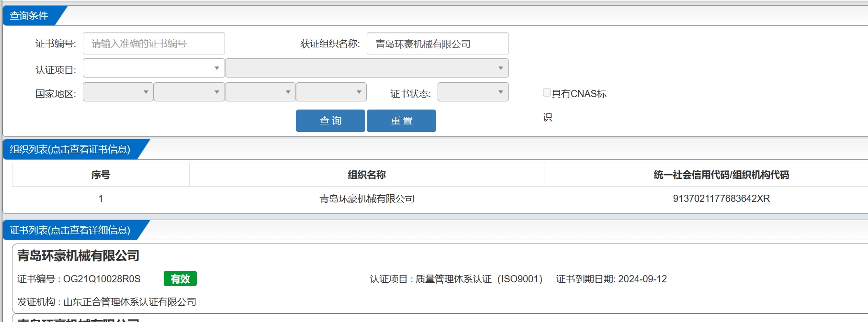Click expiry date 2024-09-12
868x322 pixels.
pos(643,279)
